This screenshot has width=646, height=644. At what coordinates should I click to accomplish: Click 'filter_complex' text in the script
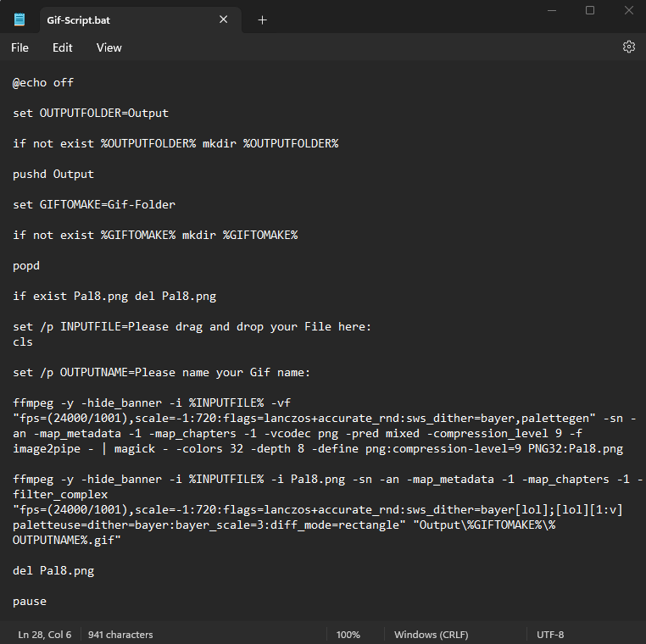tap(60, 494)
